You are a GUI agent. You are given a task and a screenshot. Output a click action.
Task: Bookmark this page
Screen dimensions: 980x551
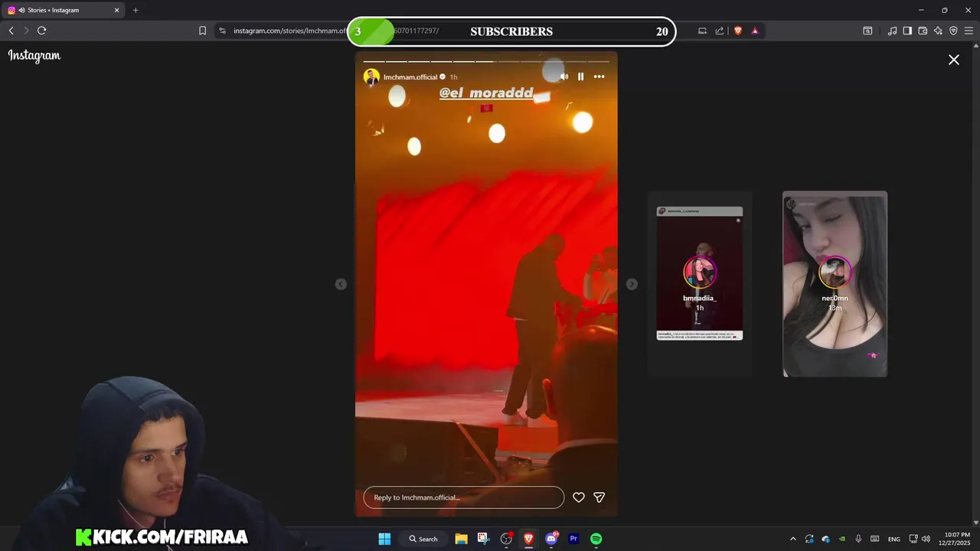click(x=202, y=31)
